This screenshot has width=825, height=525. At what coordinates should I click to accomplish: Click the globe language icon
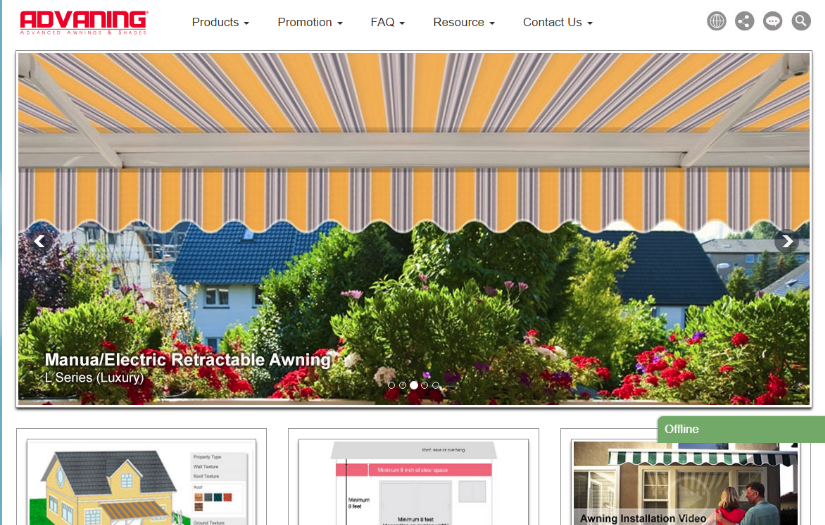click(716, 21)
